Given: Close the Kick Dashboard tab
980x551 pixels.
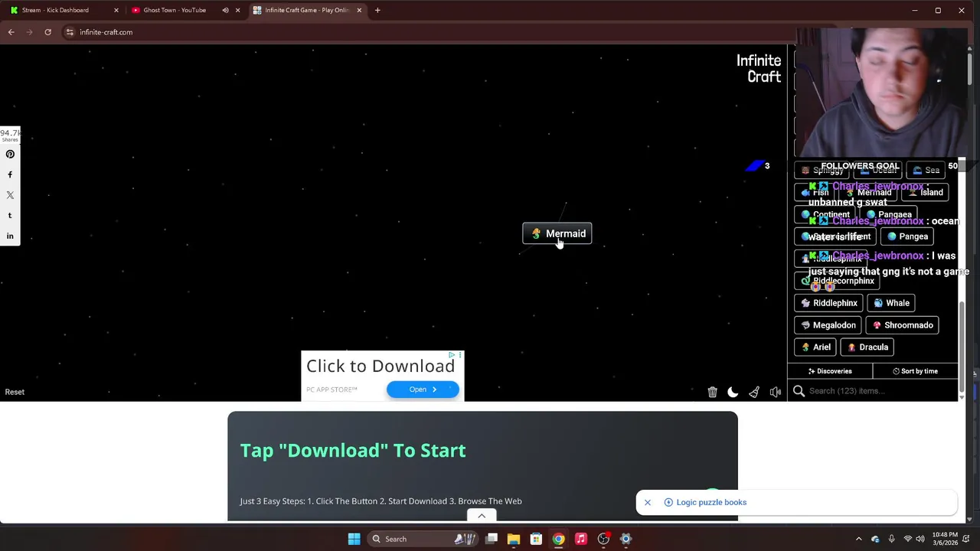Looking at the screenshot, I should point(116,10).
